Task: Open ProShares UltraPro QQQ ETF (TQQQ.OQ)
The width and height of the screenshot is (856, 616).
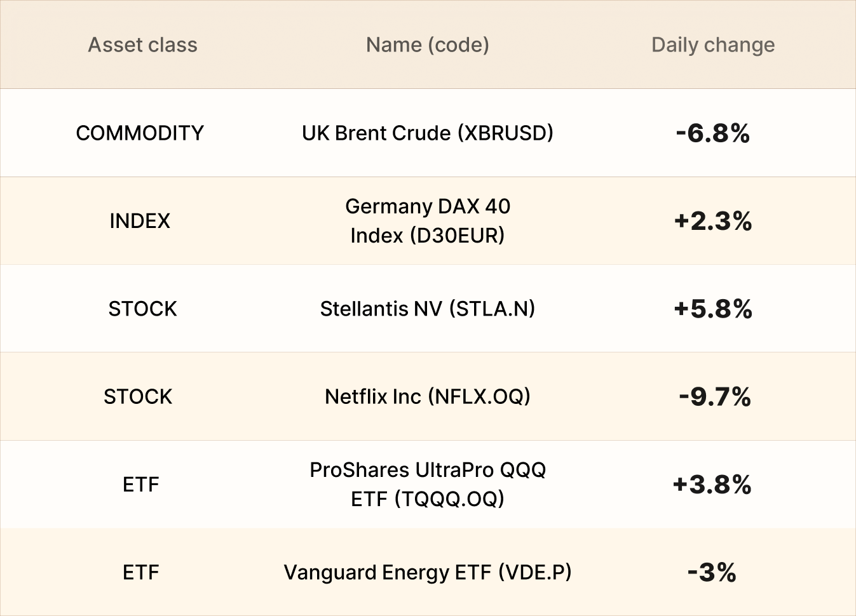Action: point(428,485)
